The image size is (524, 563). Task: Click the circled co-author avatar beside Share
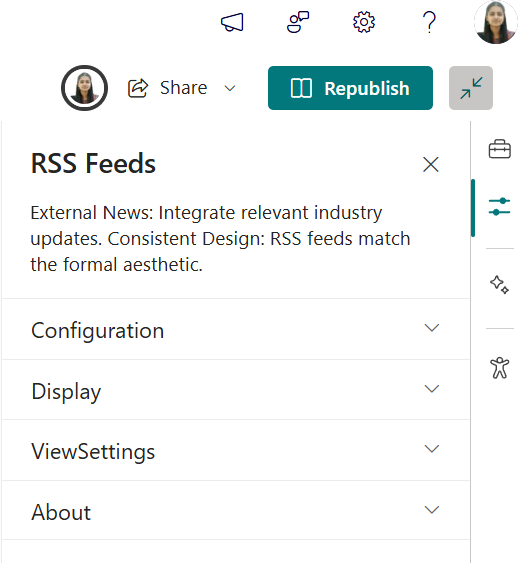pos(84,88)
